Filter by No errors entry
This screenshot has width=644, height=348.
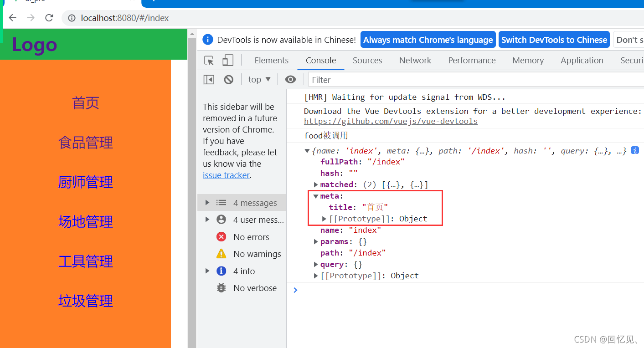[x=242, y=237]
